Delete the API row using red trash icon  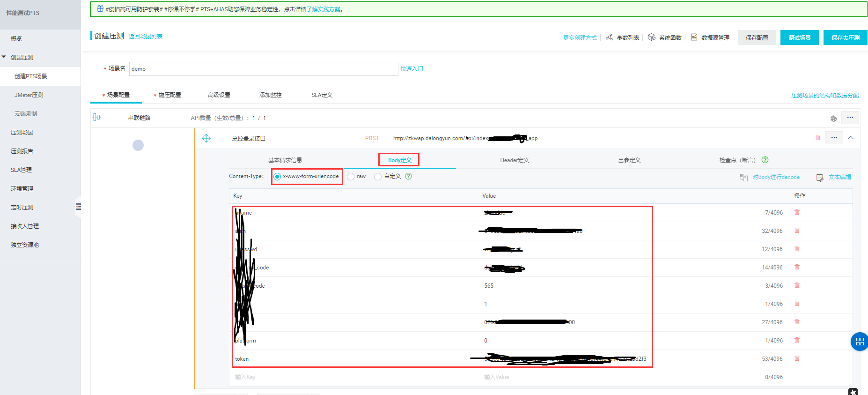pos(818,138)
